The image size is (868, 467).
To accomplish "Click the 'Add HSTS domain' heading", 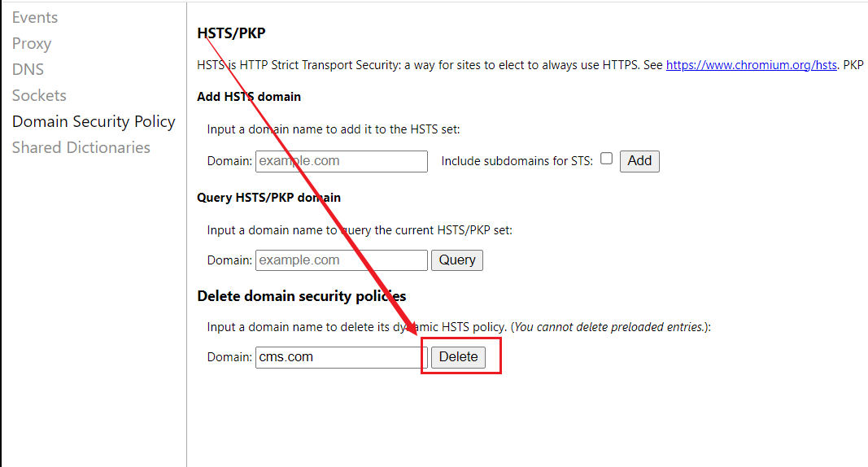I will (249, 97).
